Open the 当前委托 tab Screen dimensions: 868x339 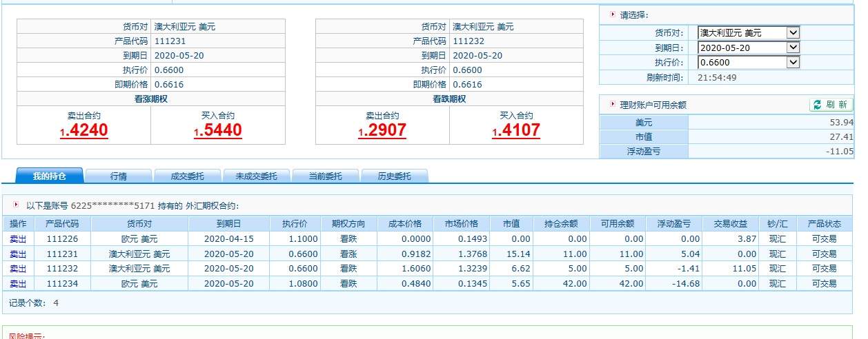coord(325,176)
